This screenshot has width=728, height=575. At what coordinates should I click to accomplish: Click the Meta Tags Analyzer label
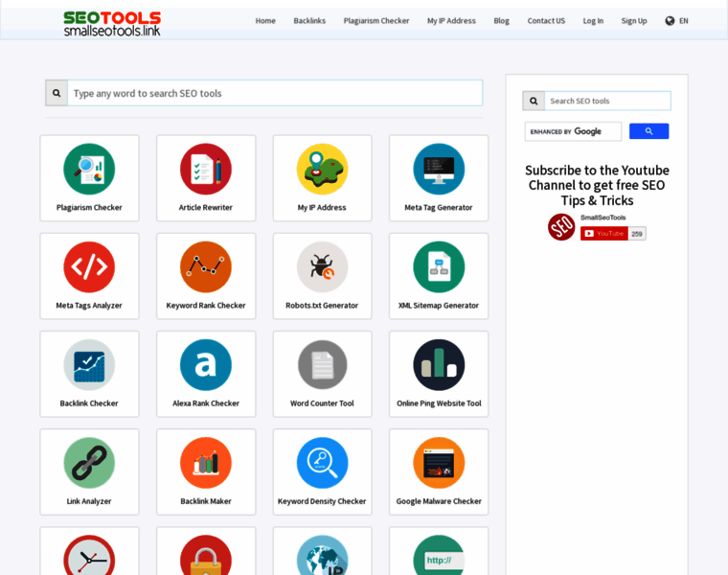pyautogui.click(x=89, y=306)
